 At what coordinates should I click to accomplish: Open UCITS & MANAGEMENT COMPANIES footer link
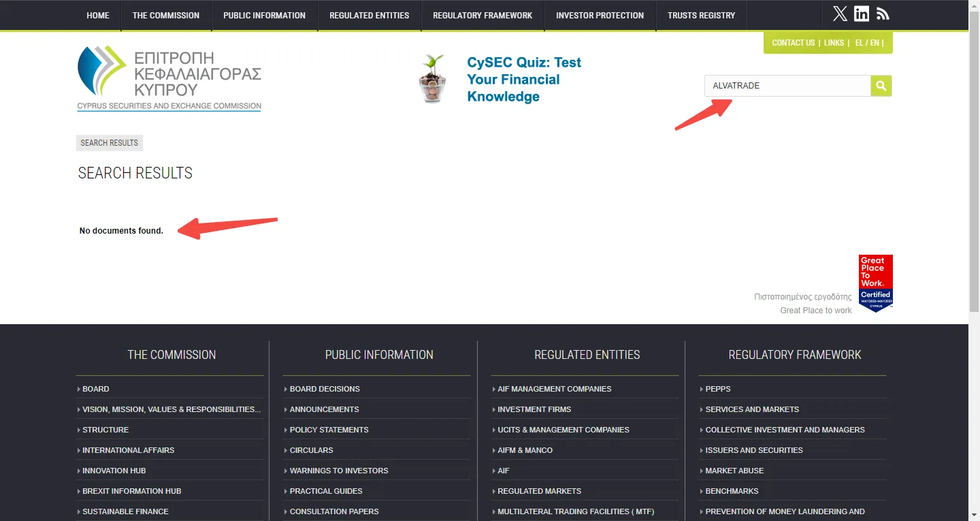point(563,430)
